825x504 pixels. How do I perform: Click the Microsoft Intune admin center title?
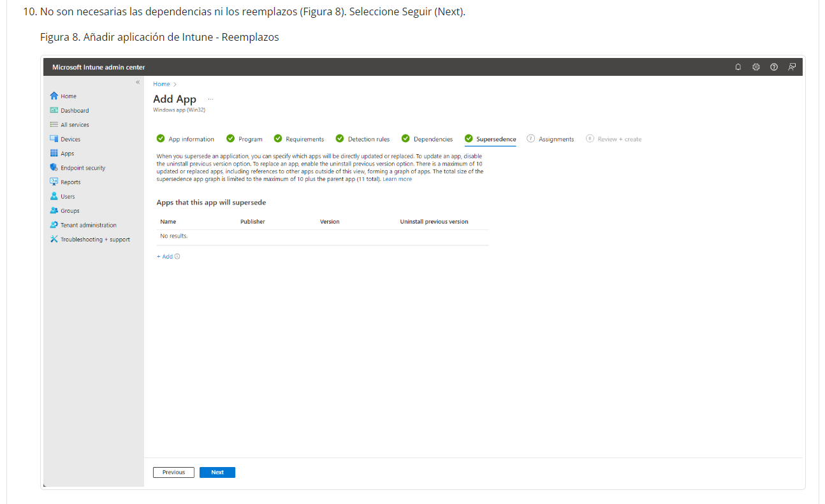(99, 68)
